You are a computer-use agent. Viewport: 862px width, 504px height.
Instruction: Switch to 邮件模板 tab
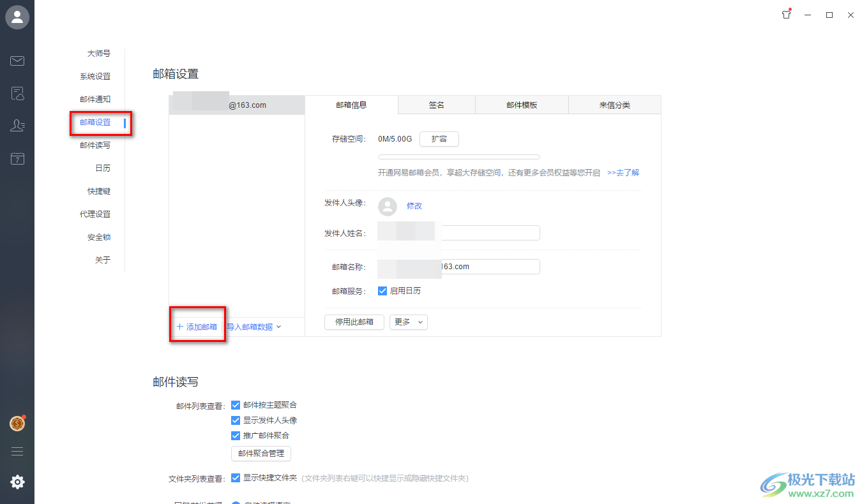tap(522, 105)
